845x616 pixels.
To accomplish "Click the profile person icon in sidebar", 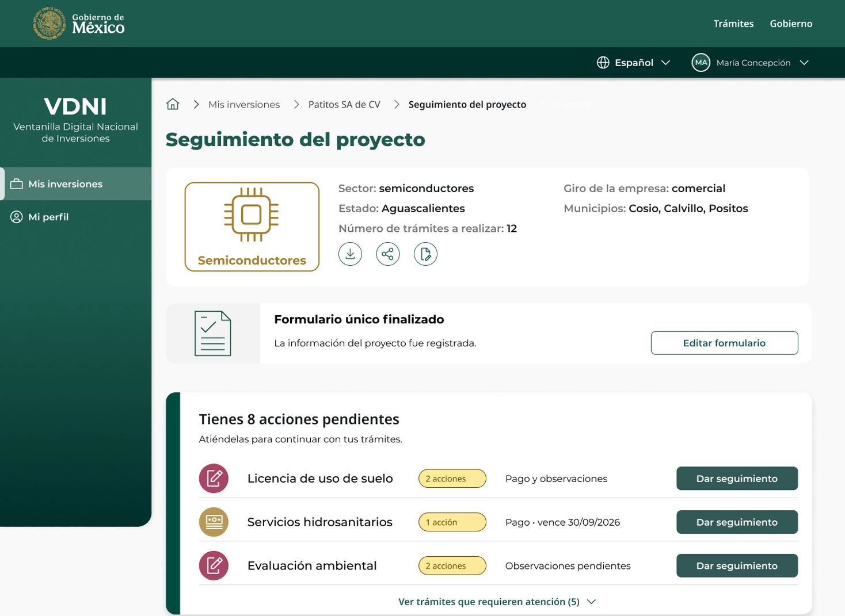I will pyautogui.click(x=17, y=217).
